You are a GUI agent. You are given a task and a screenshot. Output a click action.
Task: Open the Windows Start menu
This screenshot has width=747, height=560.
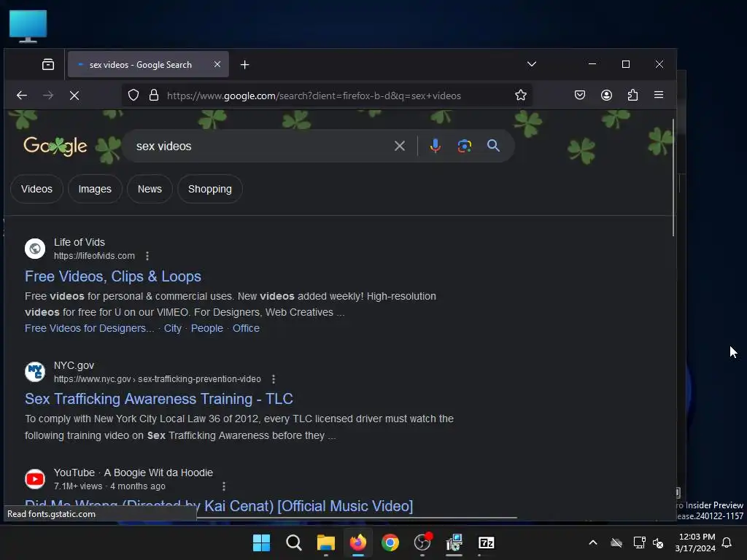261,542
